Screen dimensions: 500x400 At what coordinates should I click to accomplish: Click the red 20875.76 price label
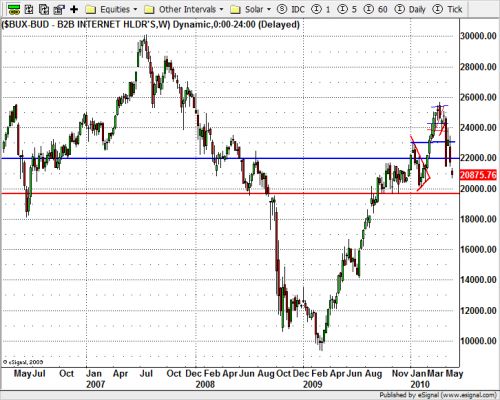point(478,175)
